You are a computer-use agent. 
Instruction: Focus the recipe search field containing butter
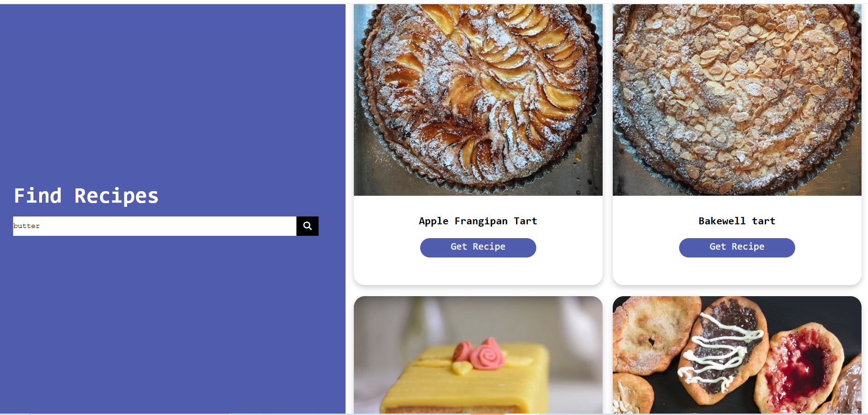tap(155, 226)
